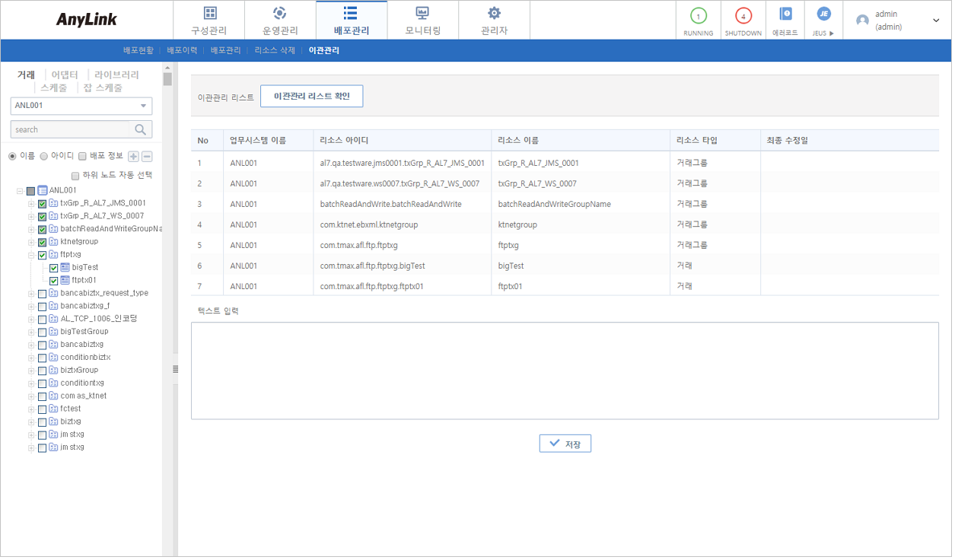Select the 모니터링 monitor icon
The height and width of the screenshot is (560, 955).
pyautogui.click(x=423, y=19)
